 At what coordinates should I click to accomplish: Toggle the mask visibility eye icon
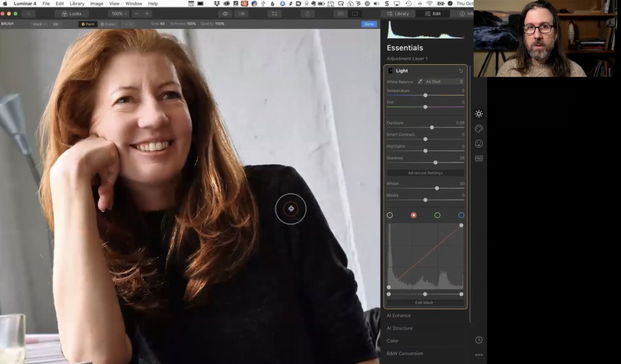[x=56, y=24]
